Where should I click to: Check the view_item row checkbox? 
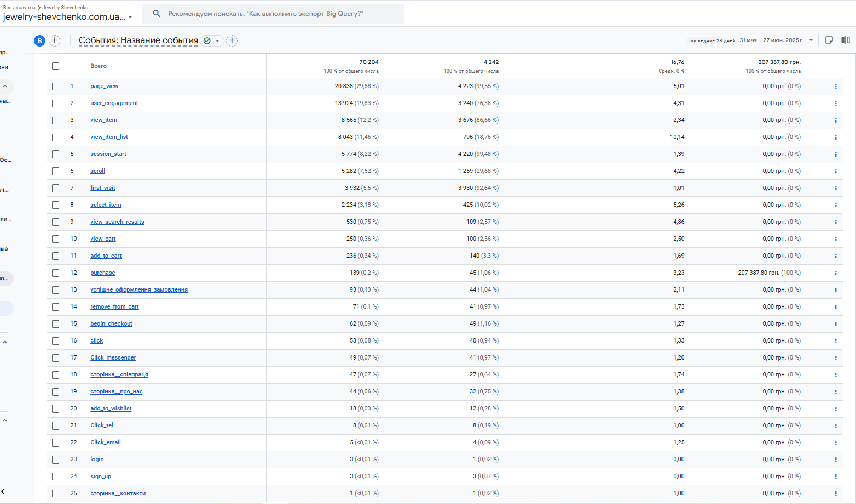(55, 120)
